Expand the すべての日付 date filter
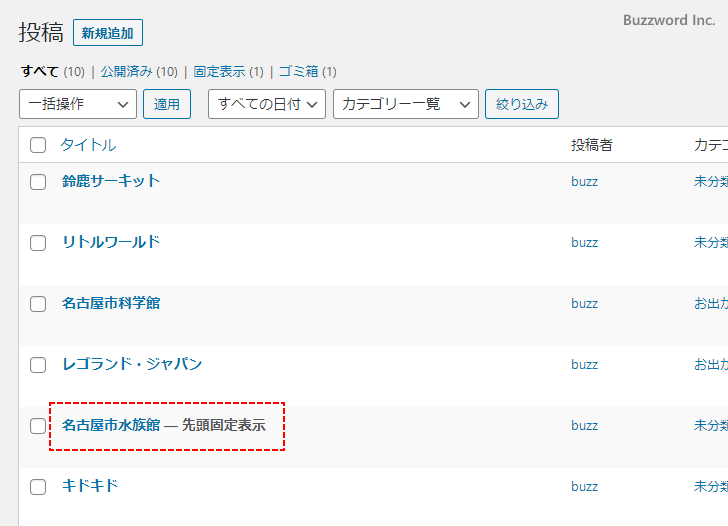Viewport: 728px width, 526px height. tap(266, 104)
